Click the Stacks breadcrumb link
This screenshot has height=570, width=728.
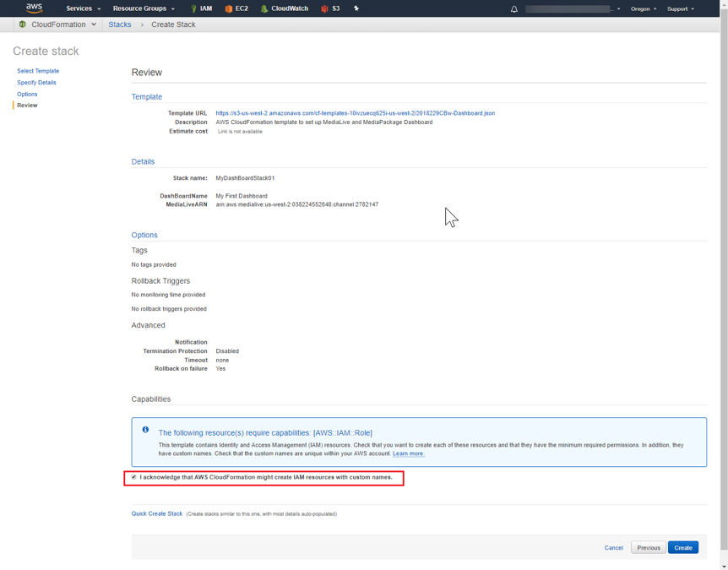(x=120, y=24)
